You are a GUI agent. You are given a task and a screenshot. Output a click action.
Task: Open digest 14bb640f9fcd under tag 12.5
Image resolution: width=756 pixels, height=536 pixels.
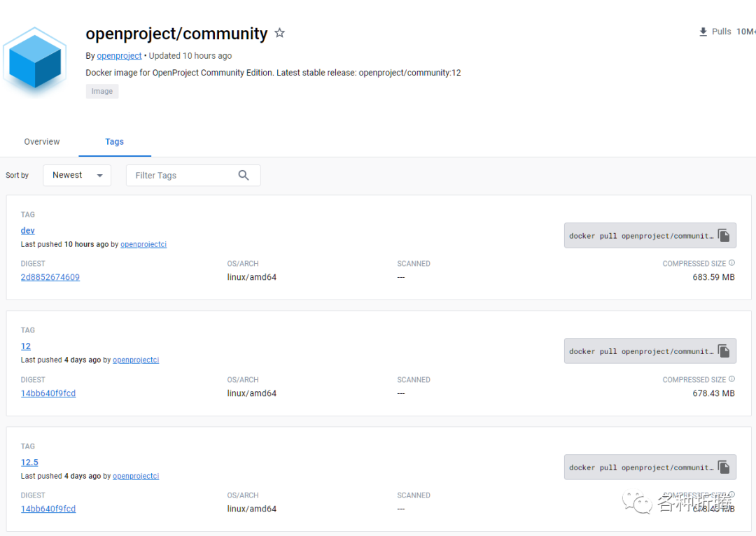tap(48, 509)
